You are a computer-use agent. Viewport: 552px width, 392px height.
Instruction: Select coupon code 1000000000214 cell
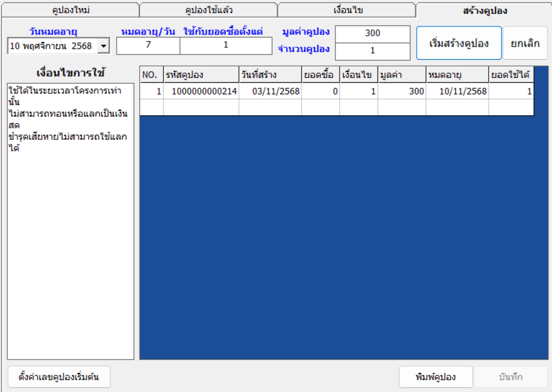(x=201, y=92)
